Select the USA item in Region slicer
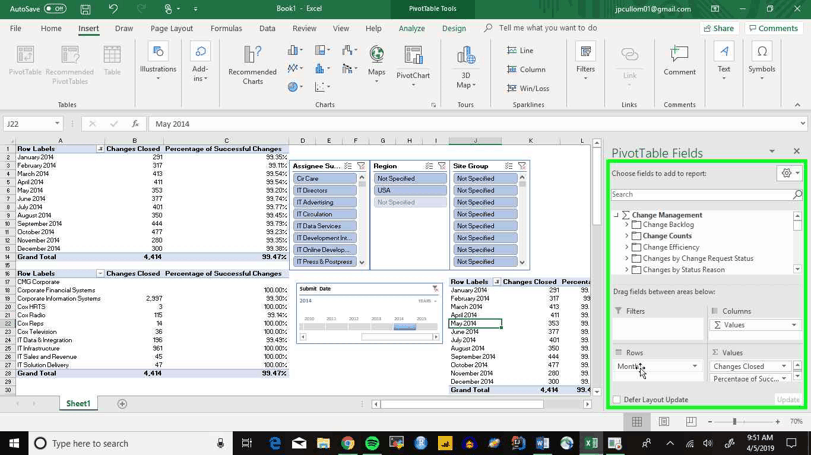The height and width of the screenshot is (456, 813). coord(410,190)
